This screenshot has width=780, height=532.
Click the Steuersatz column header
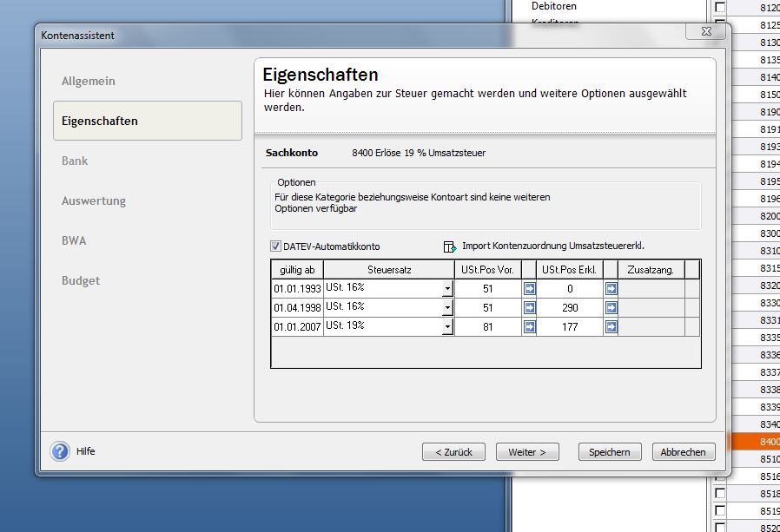click(x=389, y=270)
